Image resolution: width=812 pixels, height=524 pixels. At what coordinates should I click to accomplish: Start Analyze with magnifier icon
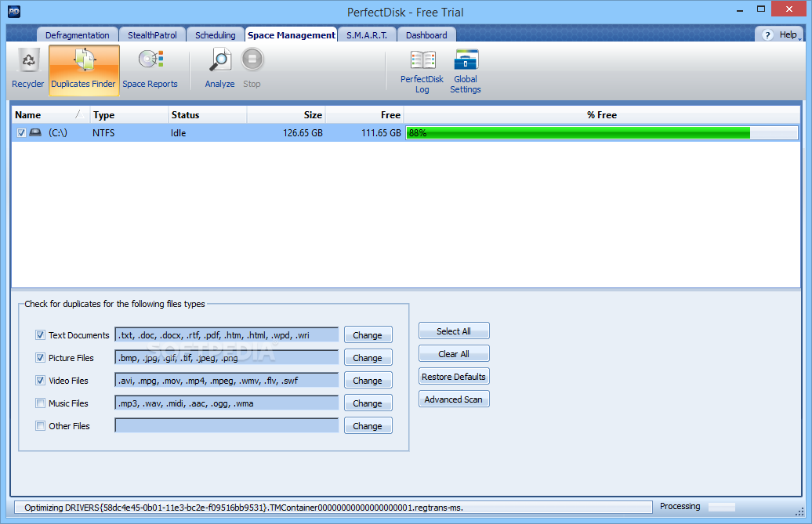click(x=220, y=70)
